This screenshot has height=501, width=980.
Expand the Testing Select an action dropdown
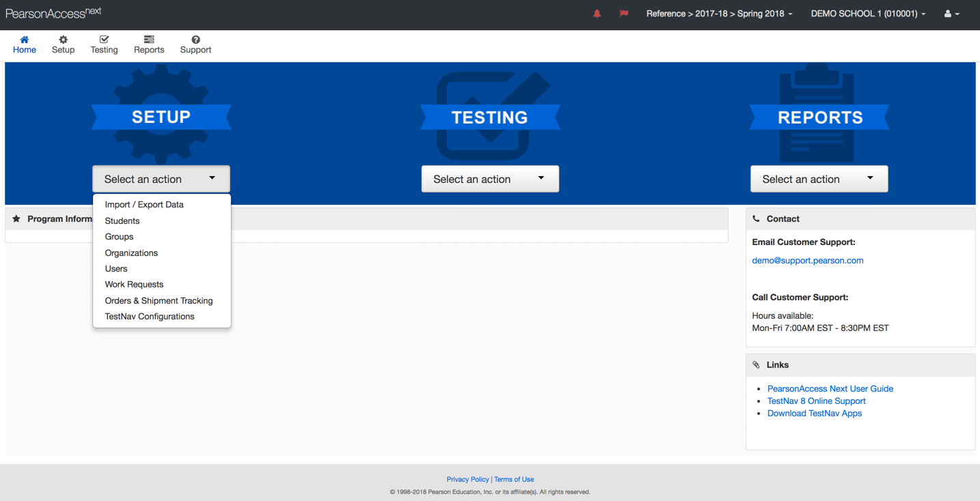tap(490, 179)
